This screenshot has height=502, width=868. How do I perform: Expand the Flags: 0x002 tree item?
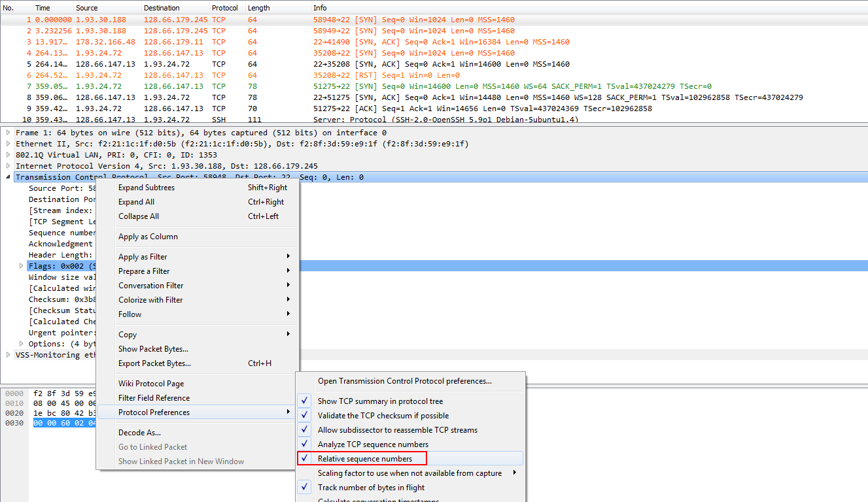coord(20,265)
